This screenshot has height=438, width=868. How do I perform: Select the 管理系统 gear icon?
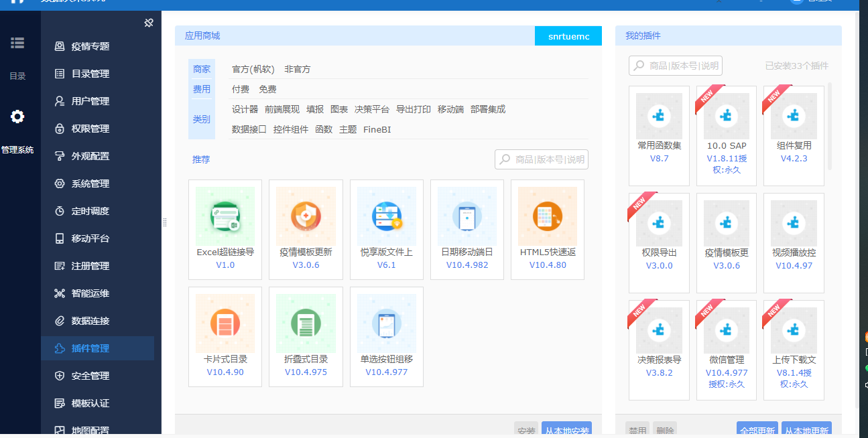17,117
